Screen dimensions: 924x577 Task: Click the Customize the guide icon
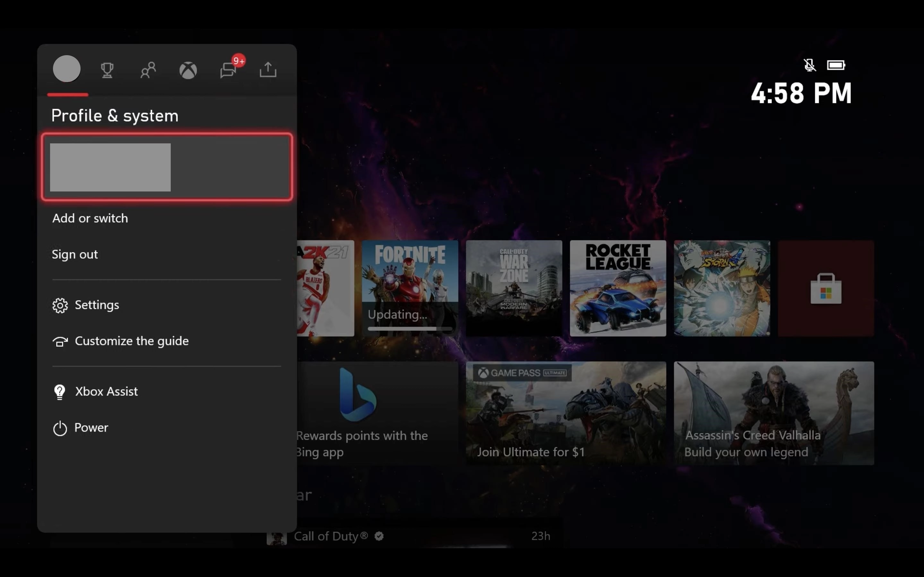point(60,342)
